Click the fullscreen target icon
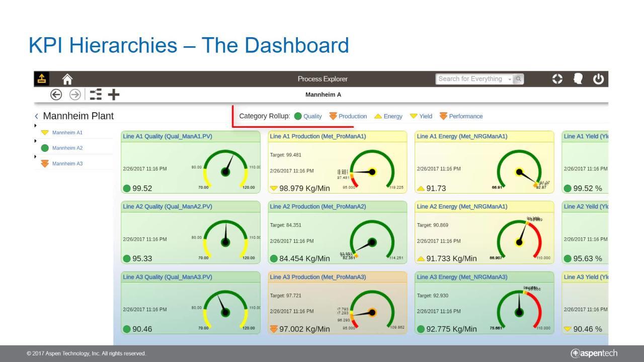 pos(557,79)
